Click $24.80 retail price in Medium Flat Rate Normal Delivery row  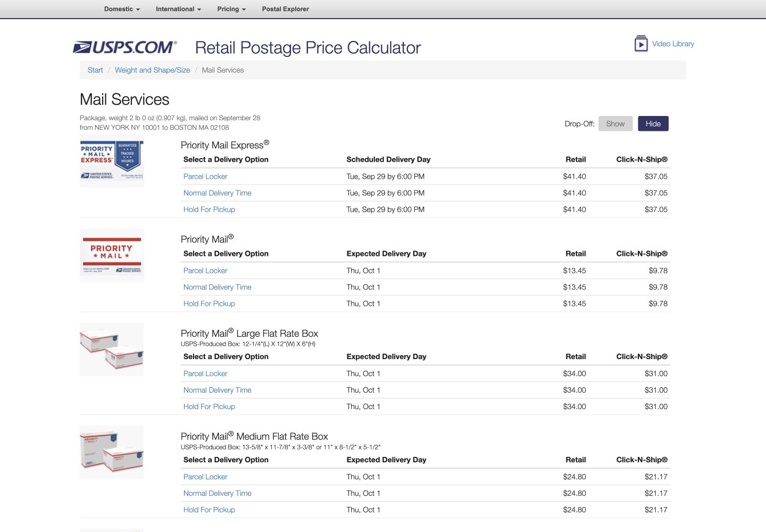tap(574, 494)
